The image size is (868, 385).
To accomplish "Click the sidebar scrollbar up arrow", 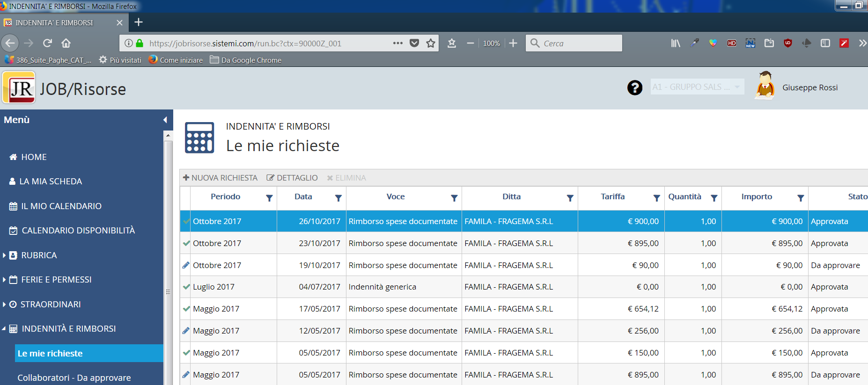I will (x=168, y=135).
